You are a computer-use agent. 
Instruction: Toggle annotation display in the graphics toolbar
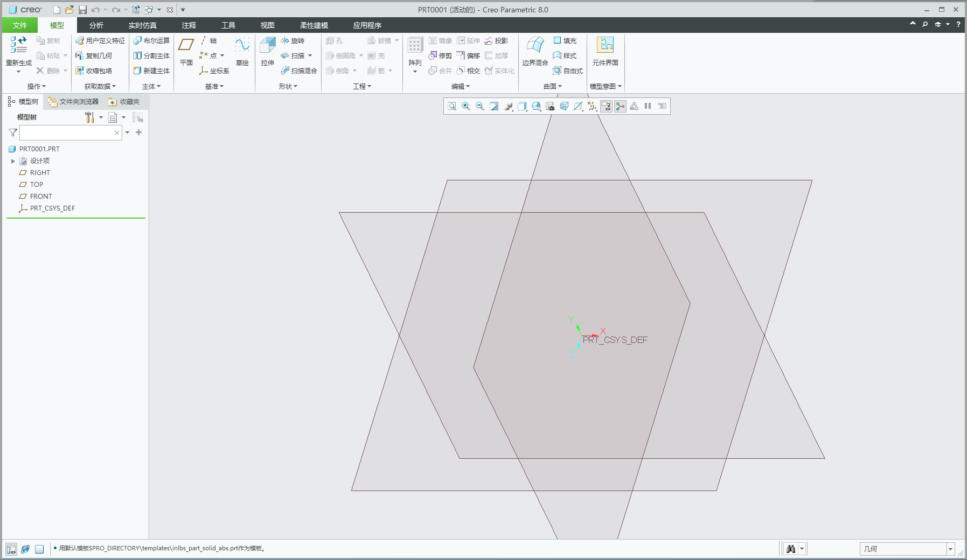(x=606, y=106)
